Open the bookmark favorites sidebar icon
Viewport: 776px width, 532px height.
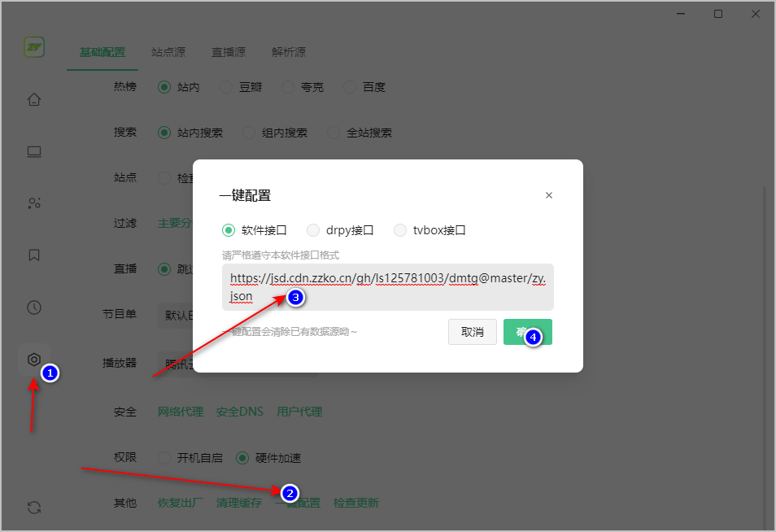(x=34, y=255)
